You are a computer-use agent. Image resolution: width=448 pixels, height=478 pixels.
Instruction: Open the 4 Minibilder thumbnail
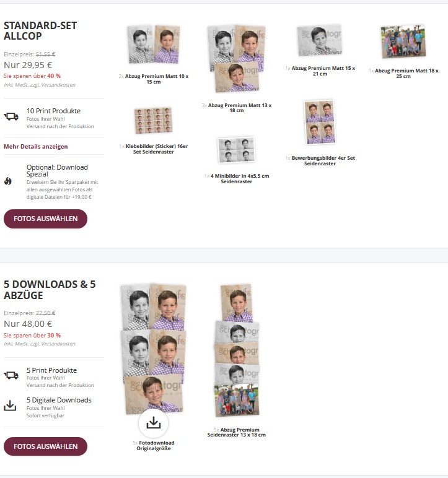[237, 150]
